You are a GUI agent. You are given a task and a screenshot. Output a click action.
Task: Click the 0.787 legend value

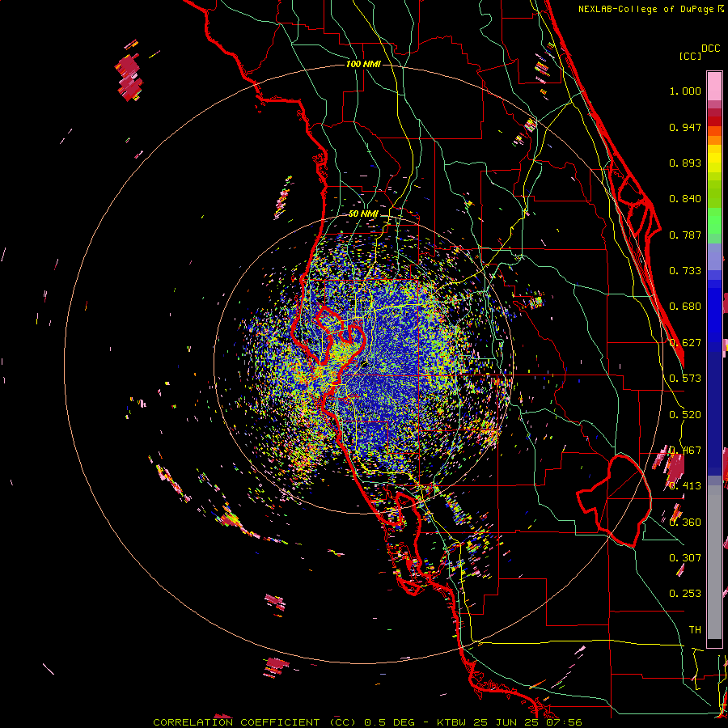click(685, 235)
